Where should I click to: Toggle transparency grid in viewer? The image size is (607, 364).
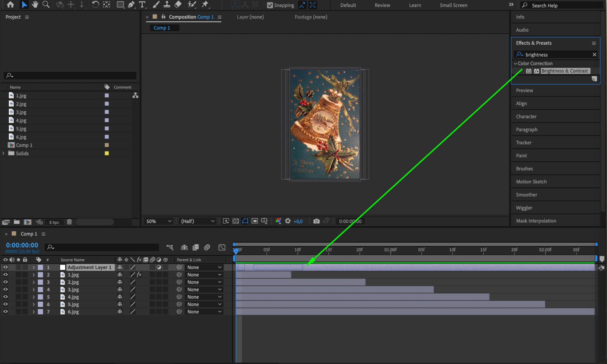[x=235, y=221]
